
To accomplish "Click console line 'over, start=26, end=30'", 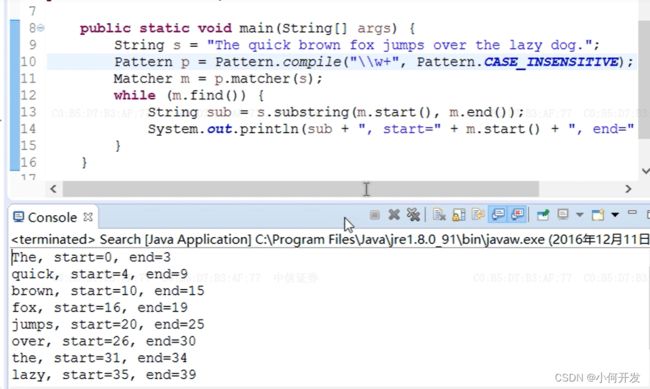I will (104, 341).
